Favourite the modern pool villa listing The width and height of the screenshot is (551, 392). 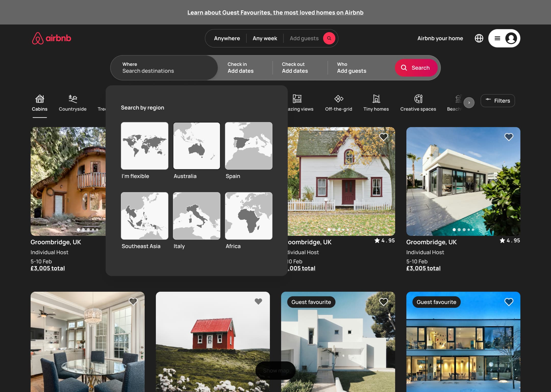(509, 137)
